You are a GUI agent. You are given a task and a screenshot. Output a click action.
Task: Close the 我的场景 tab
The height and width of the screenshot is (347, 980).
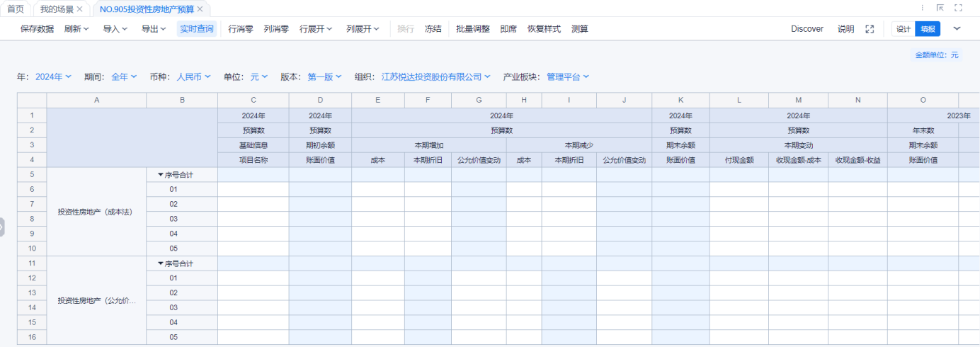[79, 9]
